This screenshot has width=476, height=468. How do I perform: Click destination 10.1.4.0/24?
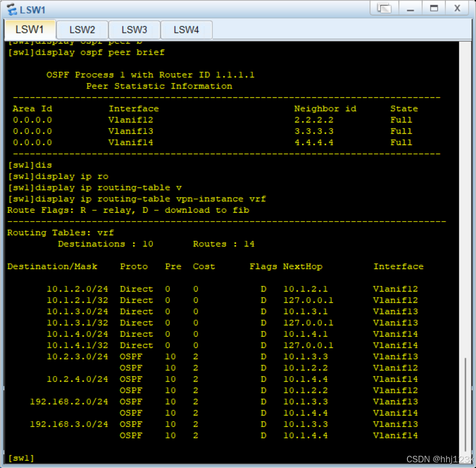(77, 334)
